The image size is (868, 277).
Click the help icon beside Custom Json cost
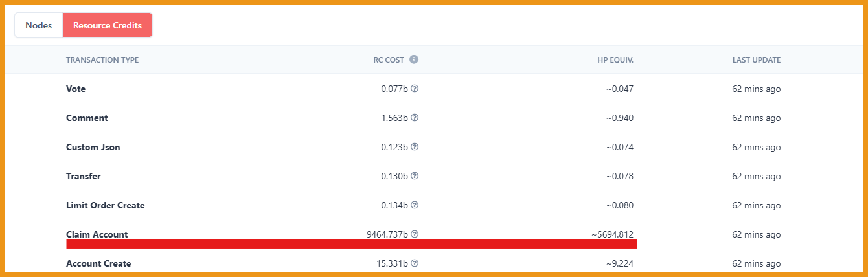click(x=415, y=147)
